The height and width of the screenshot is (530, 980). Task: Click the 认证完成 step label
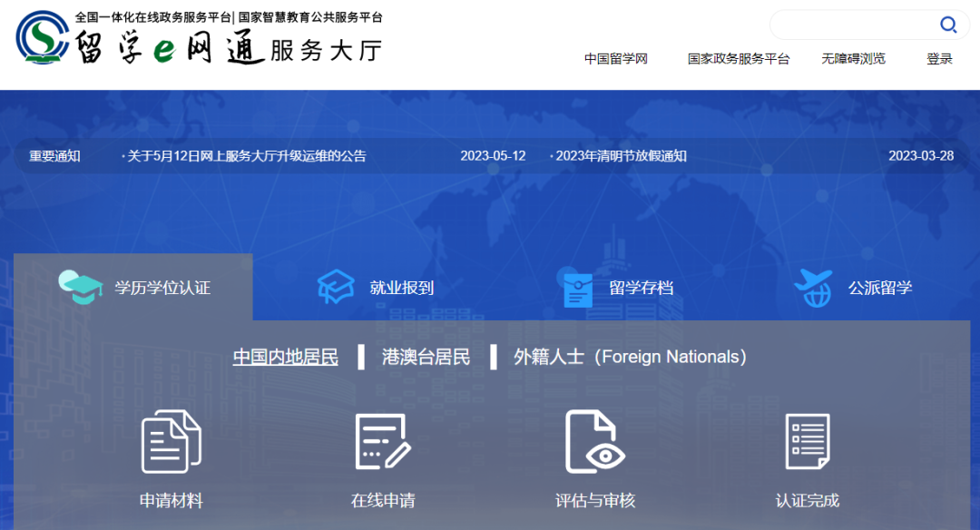pyautogui.click(x=808, y=500)
